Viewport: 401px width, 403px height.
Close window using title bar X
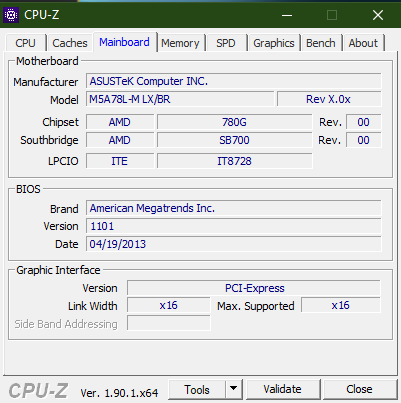pos(378,15)
